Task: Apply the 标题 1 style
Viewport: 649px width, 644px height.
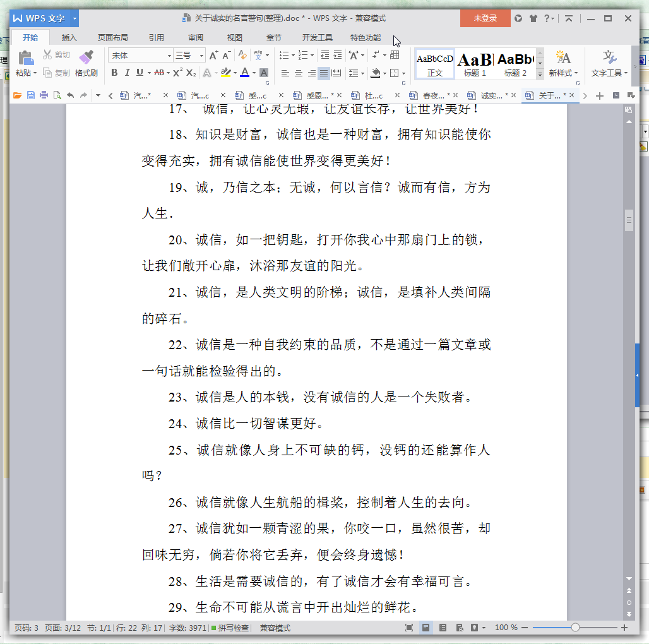Action: coord(475,64)
